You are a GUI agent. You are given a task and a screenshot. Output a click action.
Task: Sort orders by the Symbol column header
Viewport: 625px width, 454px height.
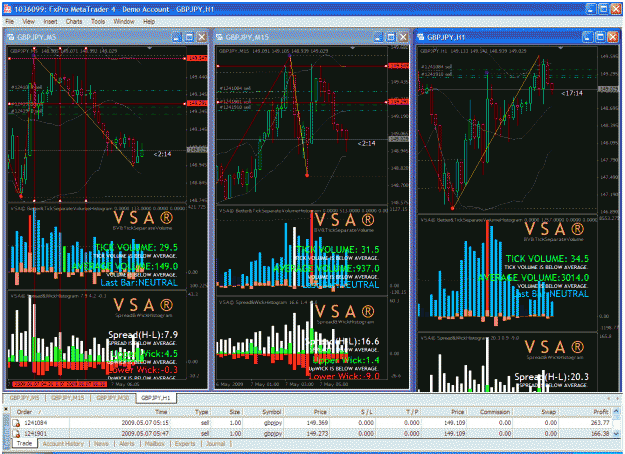click(x=263, y=412)
